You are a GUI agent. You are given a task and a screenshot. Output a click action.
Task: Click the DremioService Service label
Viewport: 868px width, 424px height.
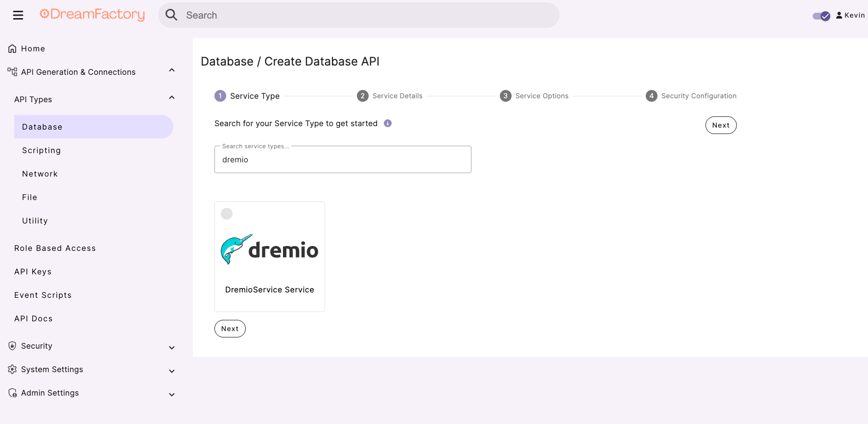[270, 290]
